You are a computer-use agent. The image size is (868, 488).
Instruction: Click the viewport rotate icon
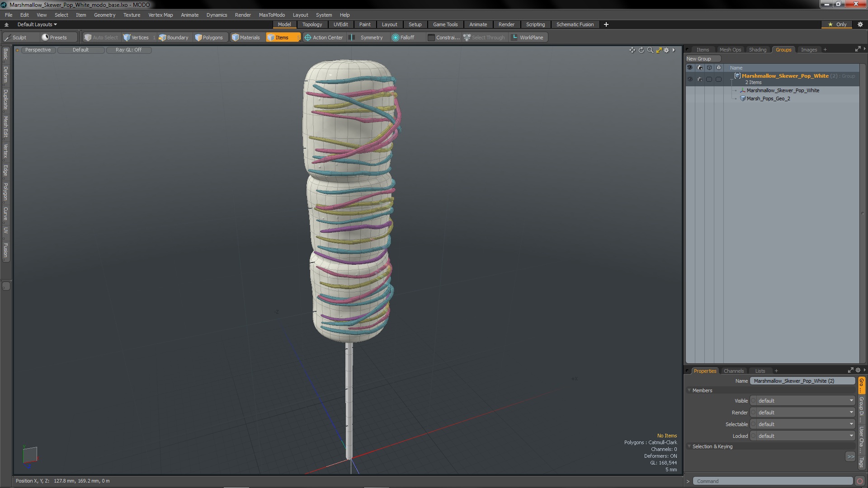point(641,50)
